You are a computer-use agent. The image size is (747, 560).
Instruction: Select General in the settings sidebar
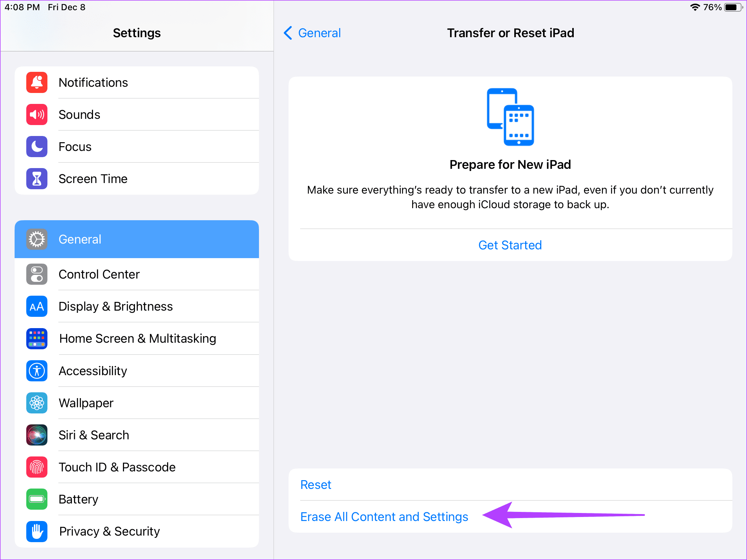(x=137, y=239)
